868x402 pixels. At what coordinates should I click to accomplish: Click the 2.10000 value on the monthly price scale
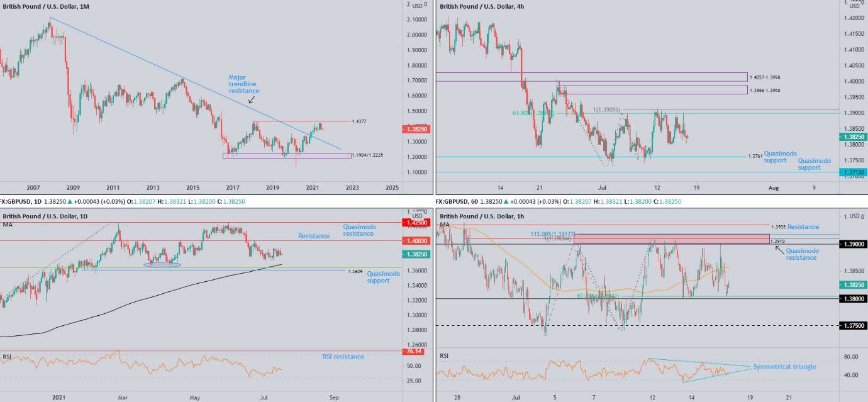point(416,20)
